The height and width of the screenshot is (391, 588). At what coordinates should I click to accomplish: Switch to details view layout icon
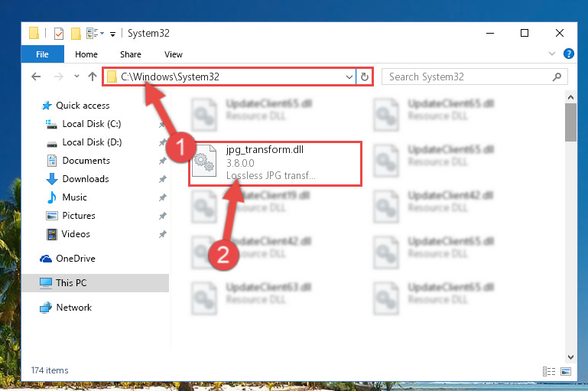(549, 371)
